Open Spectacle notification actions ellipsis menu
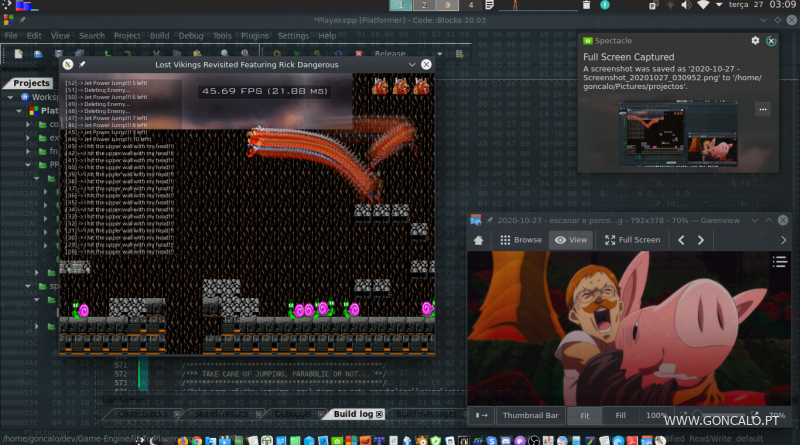 [x=763, y=109]
